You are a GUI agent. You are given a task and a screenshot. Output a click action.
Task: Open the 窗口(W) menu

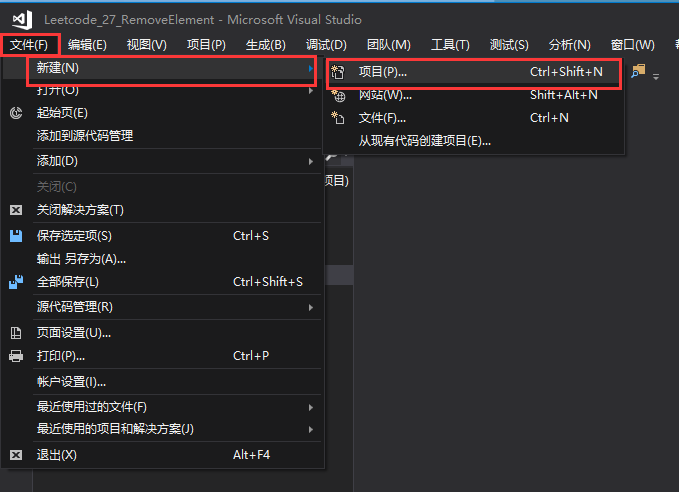coord(632,45)
